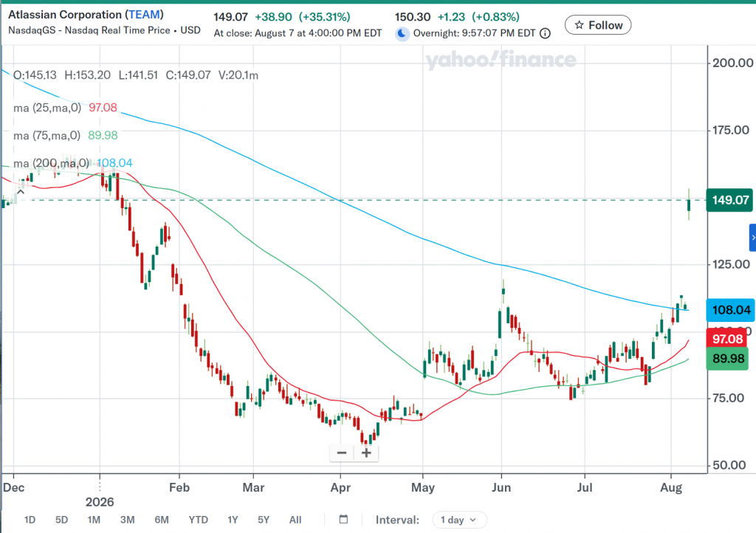Viewport: 756px width, 533px height.
Task: Click the V:20.1m volume value
Action: pos(238,75)
